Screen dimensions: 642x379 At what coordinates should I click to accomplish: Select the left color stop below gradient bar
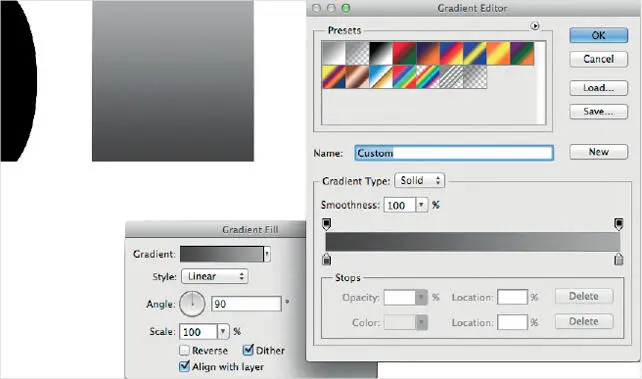pos(326,259)
